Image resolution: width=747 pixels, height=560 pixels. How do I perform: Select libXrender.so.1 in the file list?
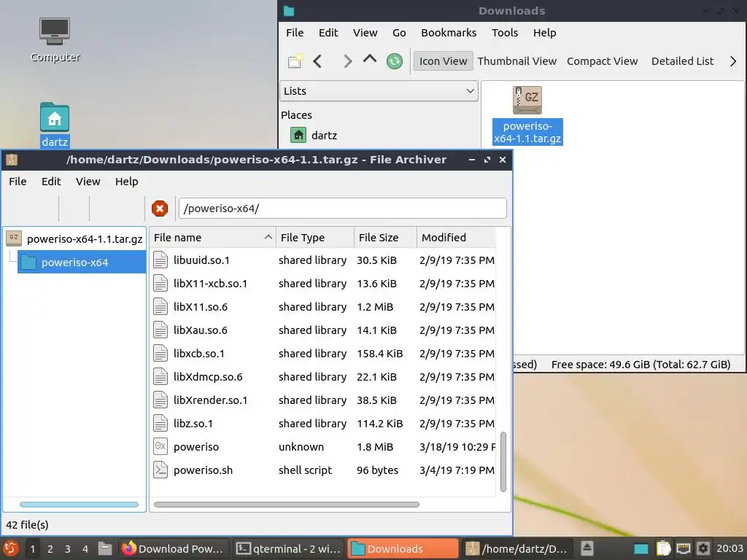pos(323,400)
